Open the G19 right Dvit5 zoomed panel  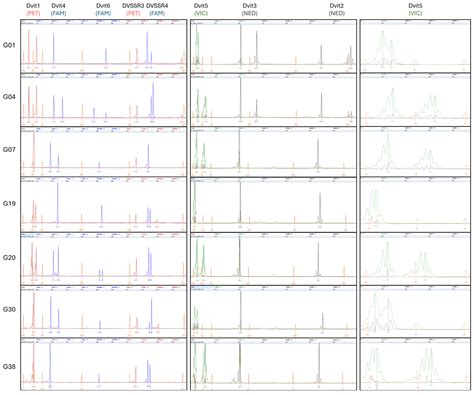[414, 205]
